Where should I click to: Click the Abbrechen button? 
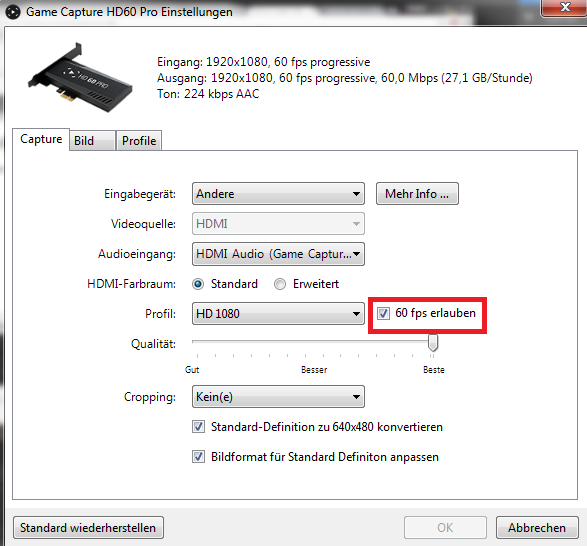[x=537, y=528]
